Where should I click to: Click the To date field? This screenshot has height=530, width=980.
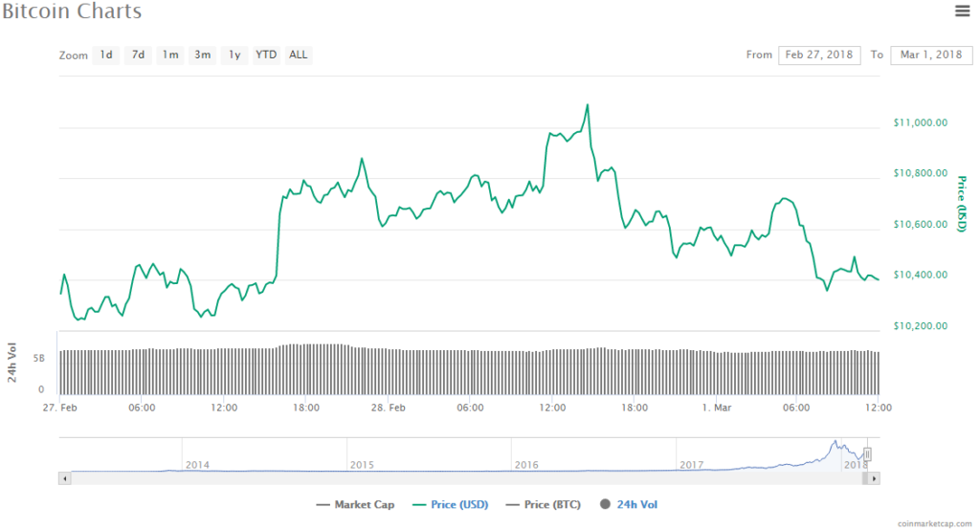930,55
